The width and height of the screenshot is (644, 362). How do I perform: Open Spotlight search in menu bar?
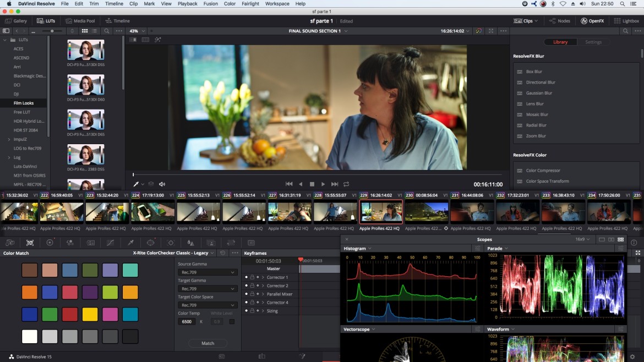click(623, 4)
